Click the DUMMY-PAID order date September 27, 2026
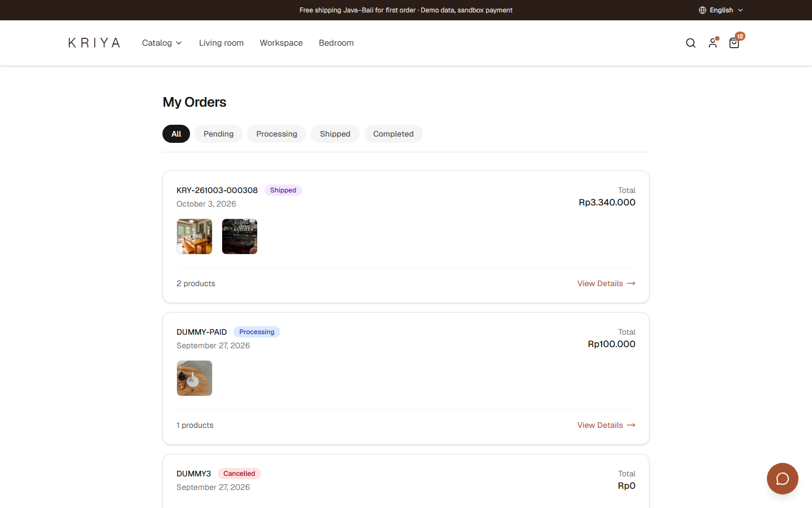This screenshot has width=812, height=508. pyautogui.click(x=213, y=345)
